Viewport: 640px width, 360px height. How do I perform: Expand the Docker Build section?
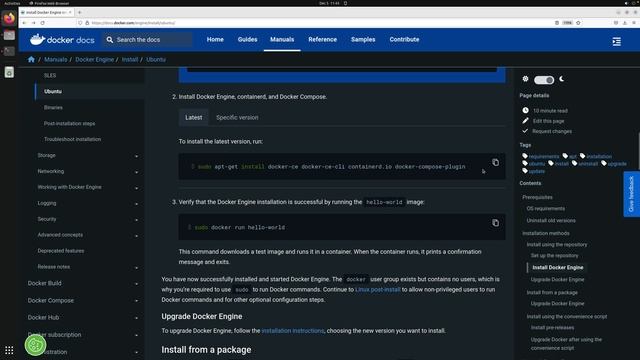pos(136,283)
